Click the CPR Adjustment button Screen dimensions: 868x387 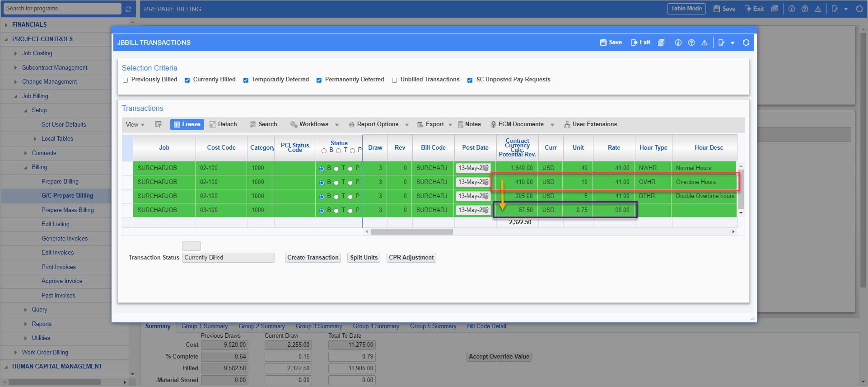point(411,258)
